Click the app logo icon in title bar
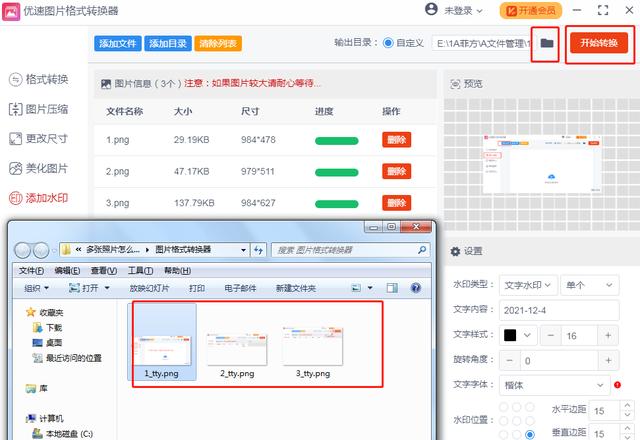This screenshot has width=640, height=440. coord(11,11)
